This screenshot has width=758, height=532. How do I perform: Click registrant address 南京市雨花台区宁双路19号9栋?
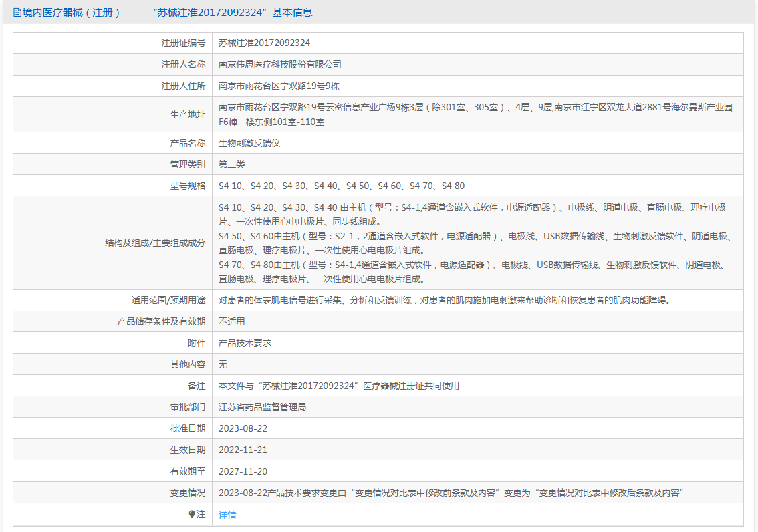[279, 86]
